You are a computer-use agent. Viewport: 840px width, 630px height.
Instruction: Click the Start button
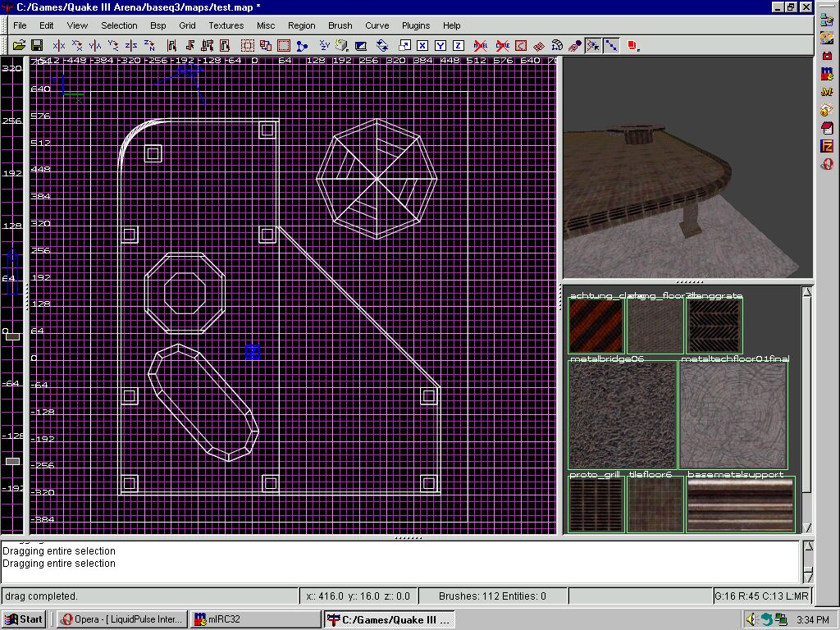coord(23,619)
